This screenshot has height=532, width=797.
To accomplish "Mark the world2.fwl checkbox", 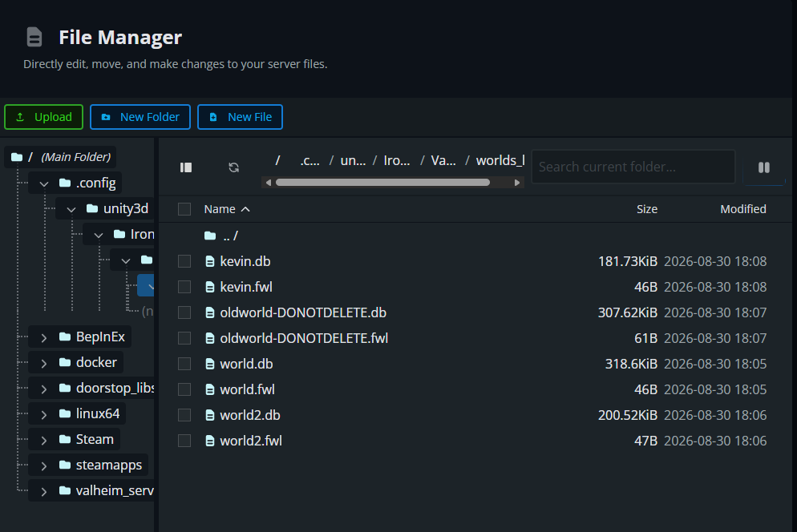I will click(184, 441).
